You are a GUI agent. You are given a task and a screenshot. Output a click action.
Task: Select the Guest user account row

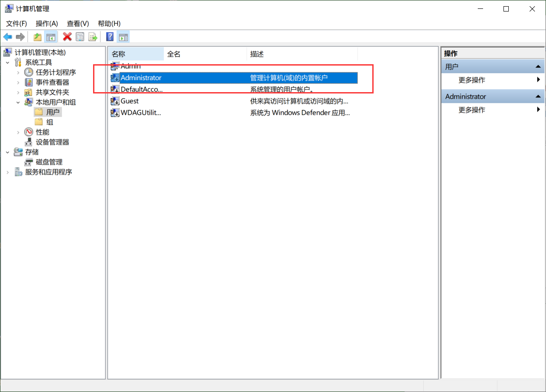tap(129, 101)
